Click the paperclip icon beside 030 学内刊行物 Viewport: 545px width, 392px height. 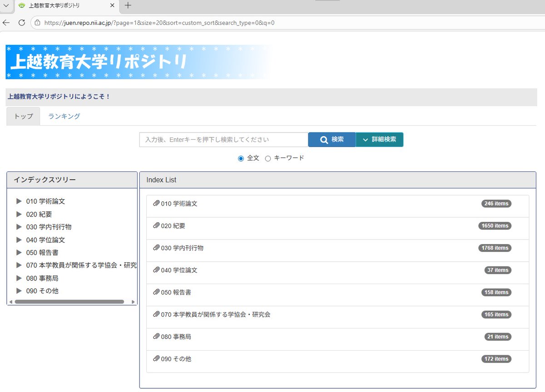pyautogui.click(x=157, y=248)
